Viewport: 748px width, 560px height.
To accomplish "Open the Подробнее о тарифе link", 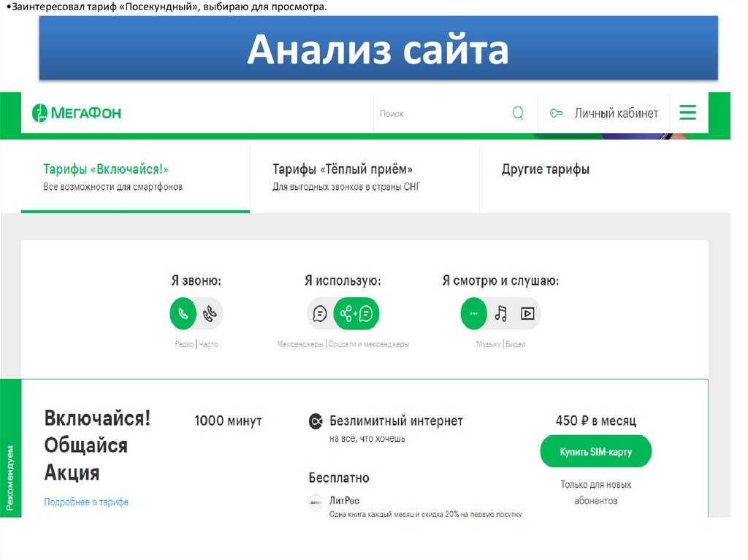I will (86, 502).
